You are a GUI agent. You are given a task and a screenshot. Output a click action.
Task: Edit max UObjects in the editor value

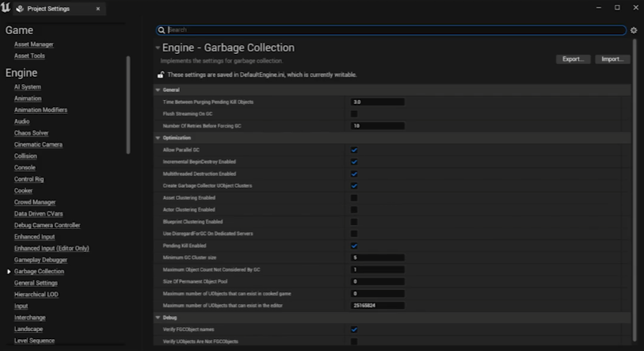tap(377, 305)
